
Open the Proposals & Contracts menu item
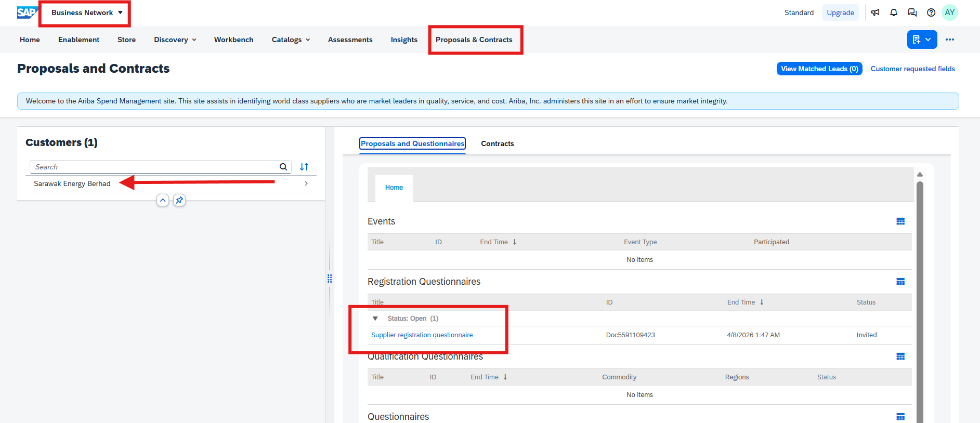point(474,39)
